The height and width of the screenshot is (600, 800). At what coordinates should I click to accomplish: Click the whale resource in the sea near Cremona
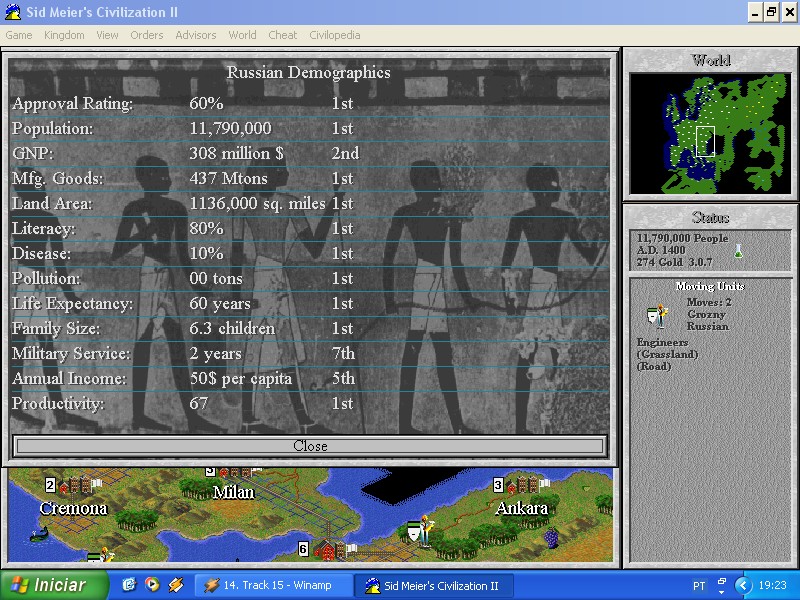click(x=39, y=535)
